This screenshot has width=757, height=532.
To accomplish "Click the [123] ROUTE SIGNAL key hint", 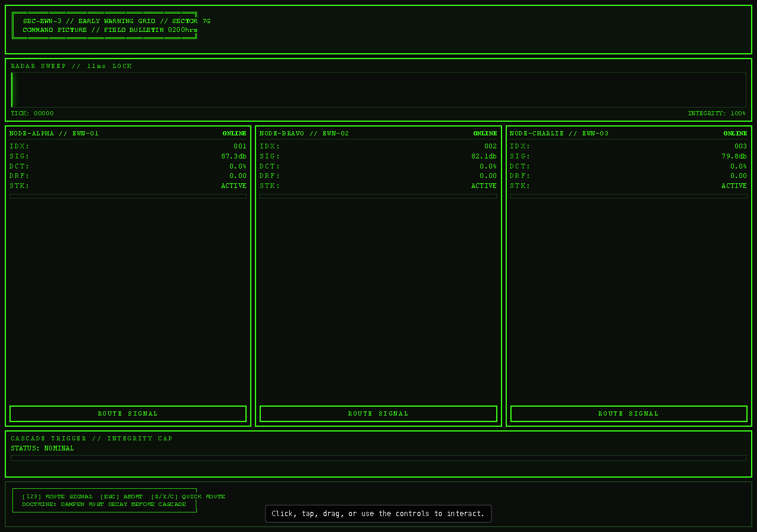I will [x=57, y=497].
